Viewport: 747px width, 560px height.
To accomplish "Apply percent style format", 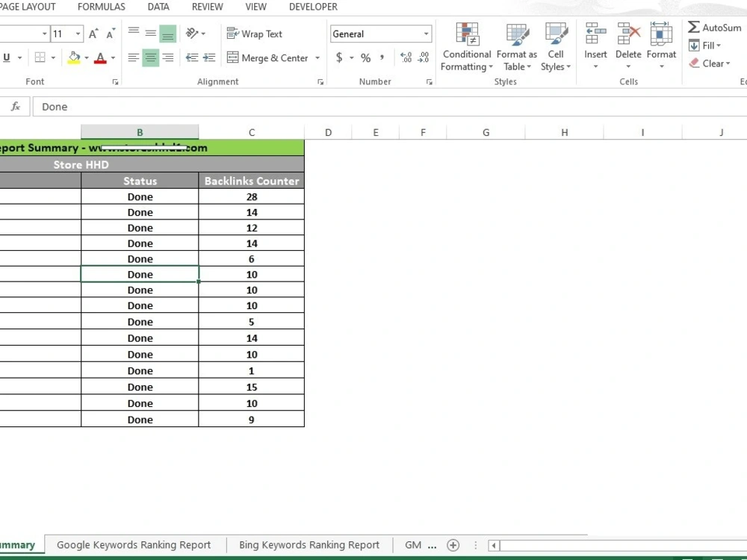I will [365, 58].
